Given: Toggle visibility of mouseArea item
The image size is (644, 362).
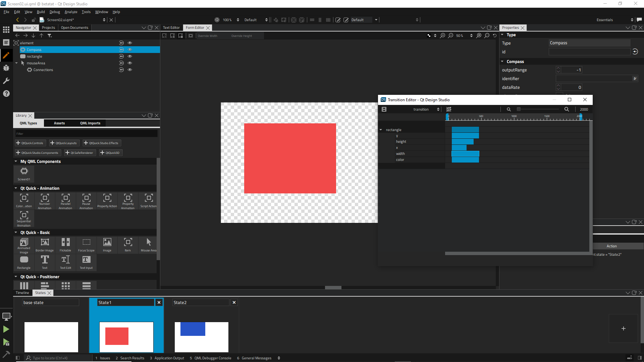Looking at the screenshot, I should pos(130,63).
